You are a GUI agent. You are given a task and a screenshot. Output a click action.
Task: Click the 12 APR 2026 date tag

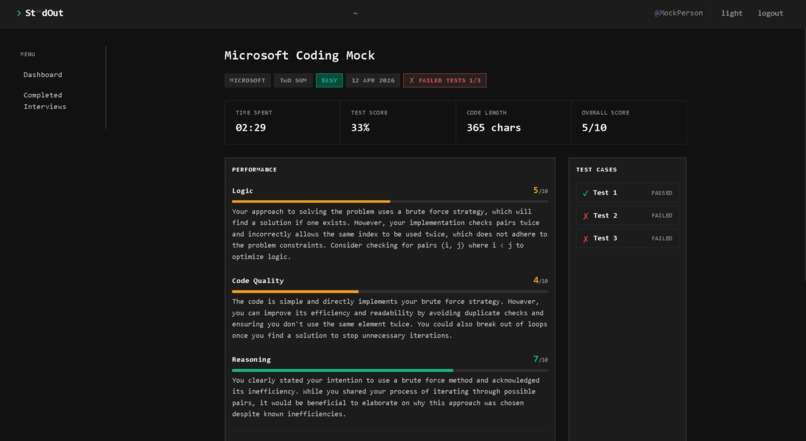(373, 81)
